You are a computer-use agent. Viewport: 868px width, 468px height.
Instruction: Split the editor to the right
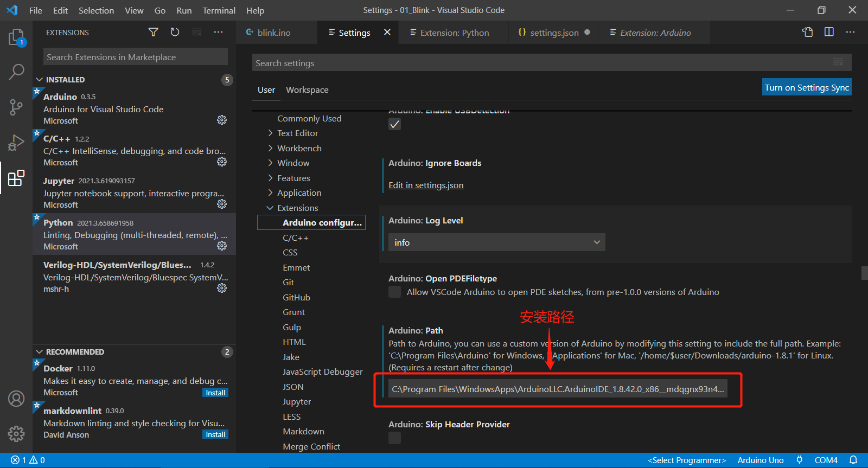point(829,33)
